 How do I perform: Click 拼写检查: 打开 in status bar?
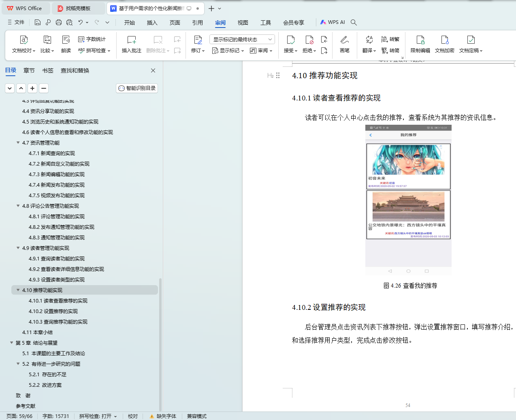click(98, 416)
